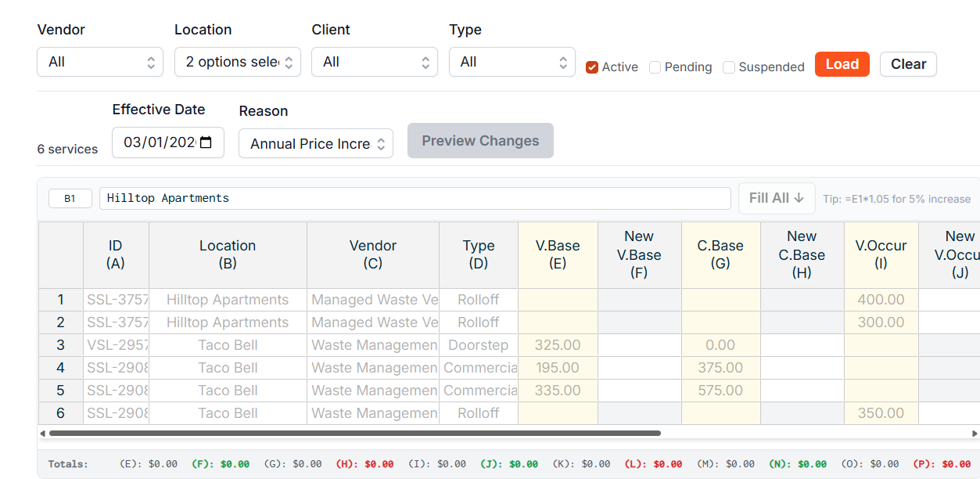
Task: Select the New C.Base (H) column header
Action: [802, 255]
